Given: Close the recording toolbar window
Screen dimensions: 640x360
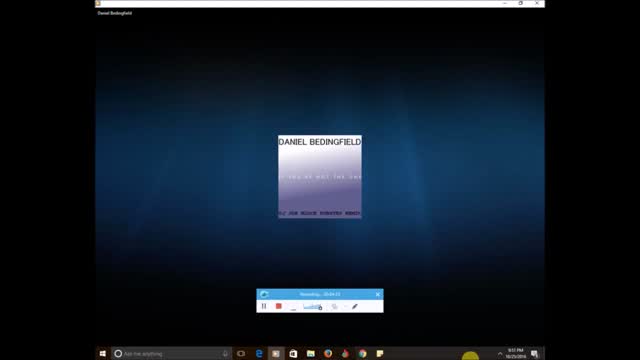Looking at the screenshot, I should tap(378, 294).
